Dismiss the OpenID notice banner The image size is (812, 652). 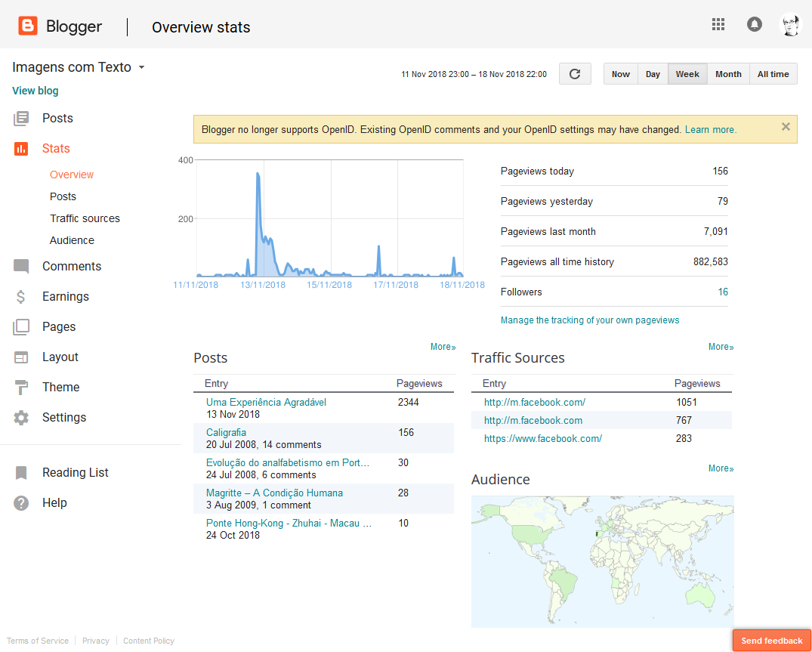(x=786, y=127)
